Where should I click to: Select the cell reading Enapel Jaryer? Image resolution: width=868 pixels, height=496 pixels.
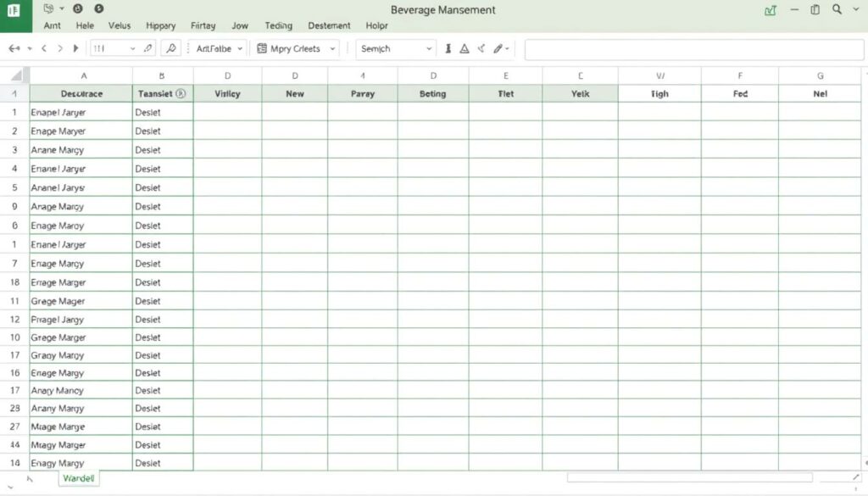point(81,113)
